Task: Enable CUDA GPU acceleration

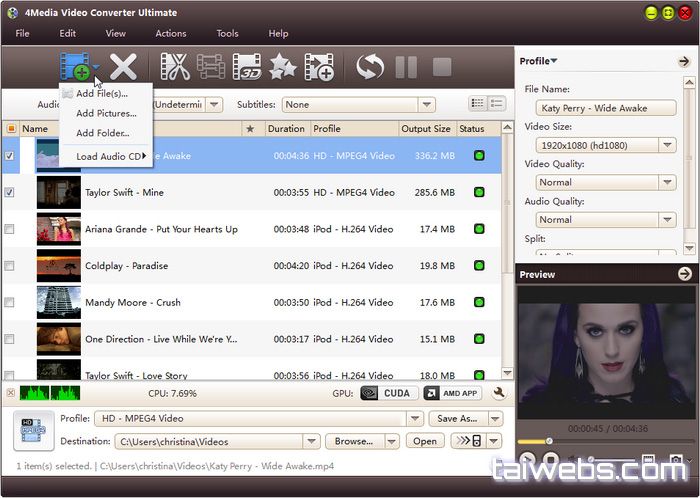Action: [385, 393]
